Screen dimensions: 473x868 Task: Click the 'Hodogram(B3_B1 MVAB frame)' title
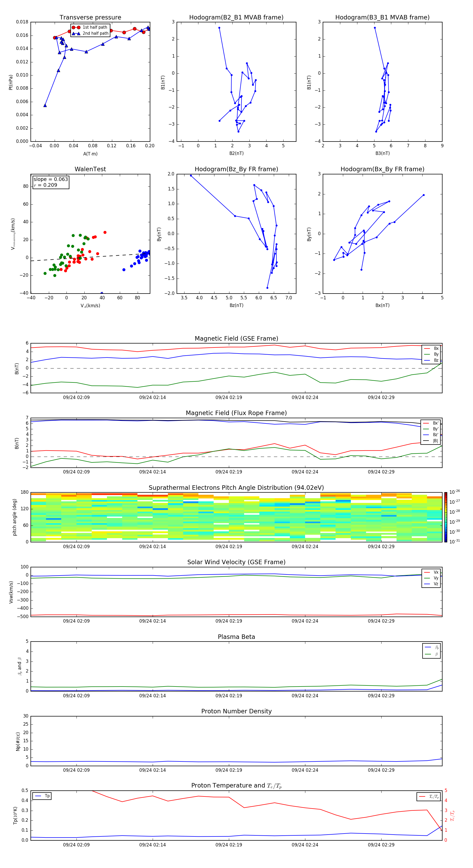point(382,18)
